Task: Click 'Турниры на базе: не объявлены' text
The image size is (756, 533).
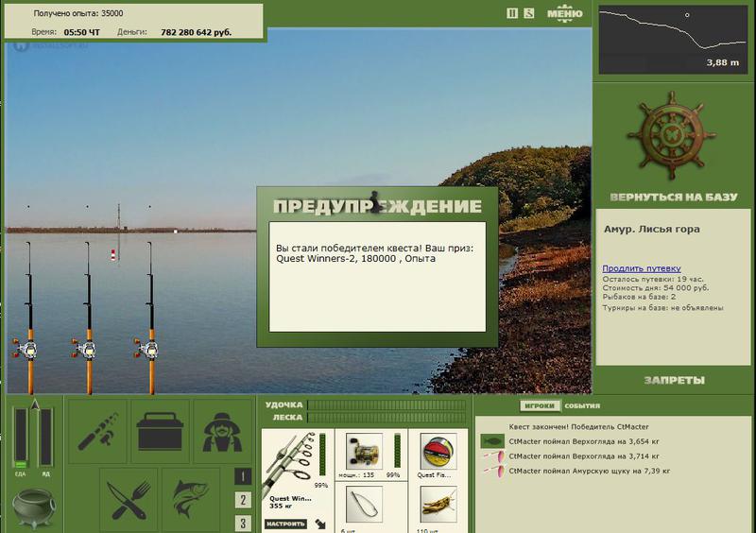Action: [x=662, y=307]
